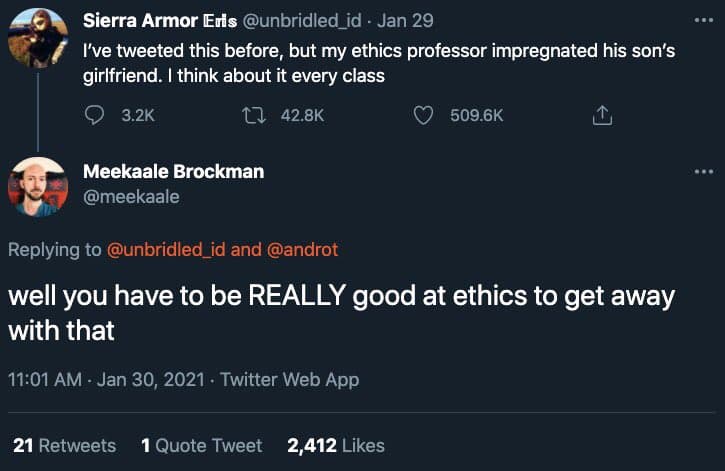Screen dimensions: 725x471
Task: Click the @meekaale handle
Action: [131, 197]
